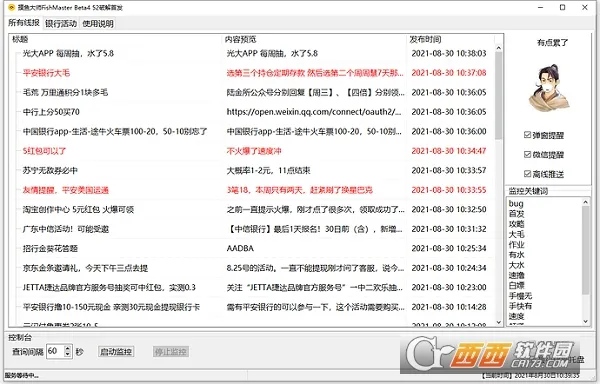Select the keyword 手快有 in the monitor list
The height and width of the screenshot is (384, 600).
[x=520, y=306]
